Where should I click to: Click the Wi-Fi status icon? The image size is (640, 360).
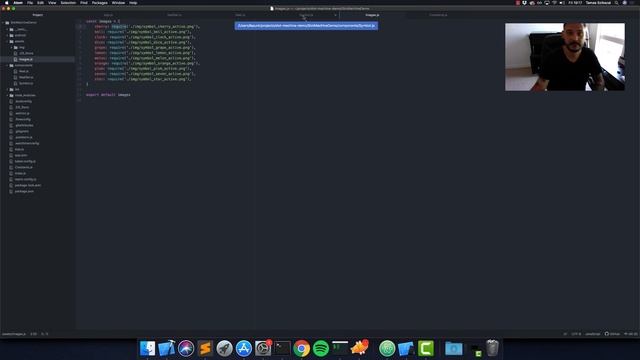pyautogui.click(x=554, y=3)
